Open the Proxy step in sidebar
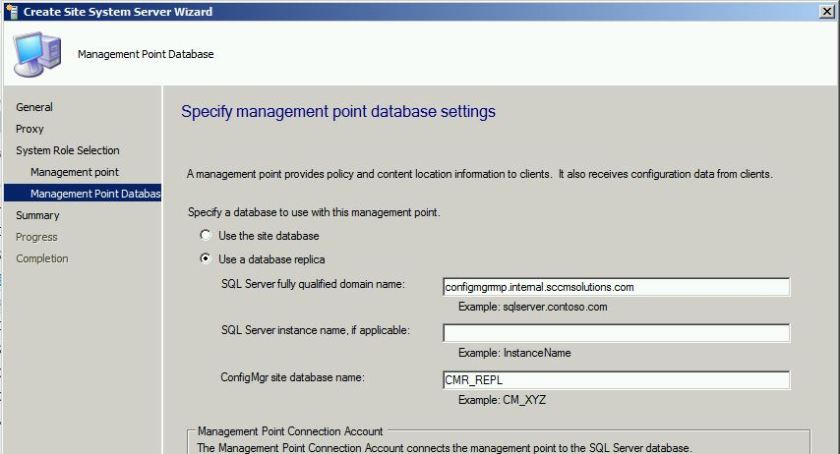 (29, 129)
